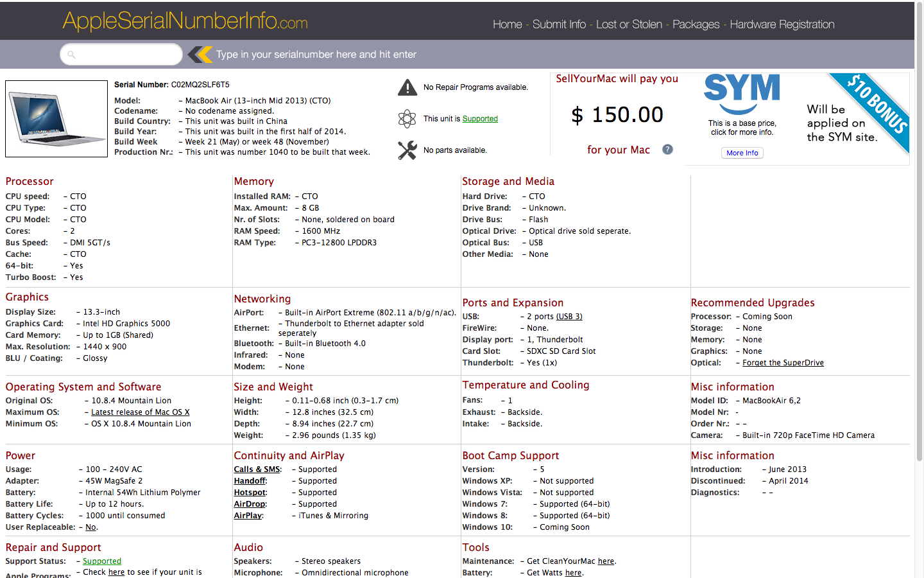Click the MacBook Air product thumbnail

[56, 119]
